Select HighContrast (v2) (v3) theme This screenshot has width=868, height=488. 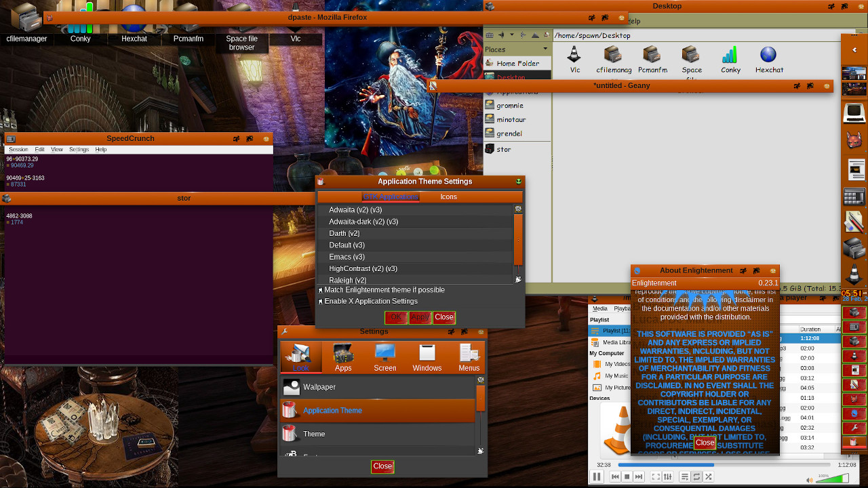415,269
